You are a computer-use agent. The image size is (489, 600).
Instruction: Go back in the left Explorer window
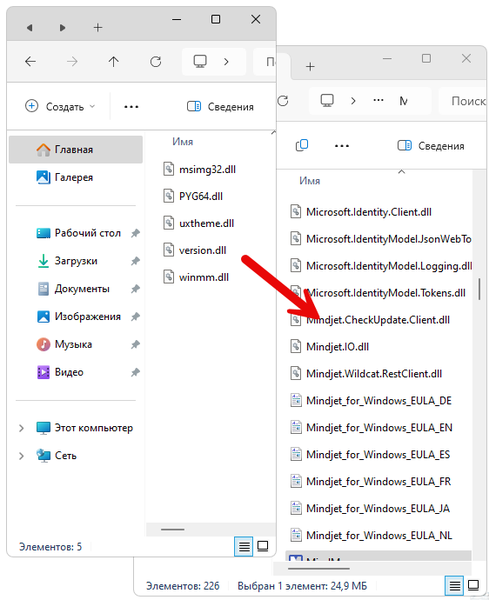click(30, 61)
